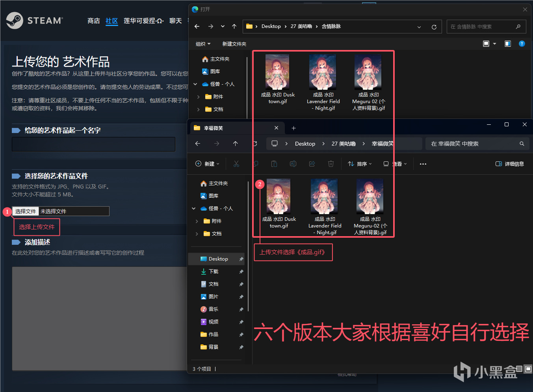
Task: Click 27 美咕噜 breadcrumb in 打开 dialog
Action: pyautogui.click(x=301, y=26)
